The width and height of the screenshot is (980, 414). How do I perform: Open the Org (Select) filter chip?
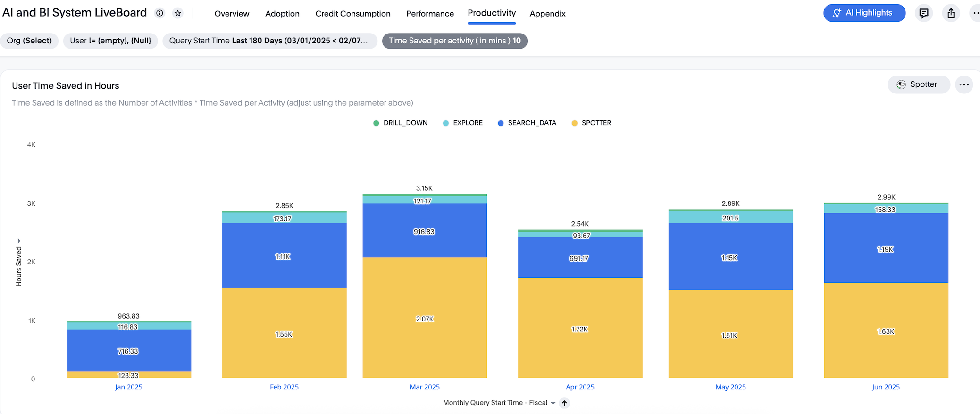[x=29, y=41]
